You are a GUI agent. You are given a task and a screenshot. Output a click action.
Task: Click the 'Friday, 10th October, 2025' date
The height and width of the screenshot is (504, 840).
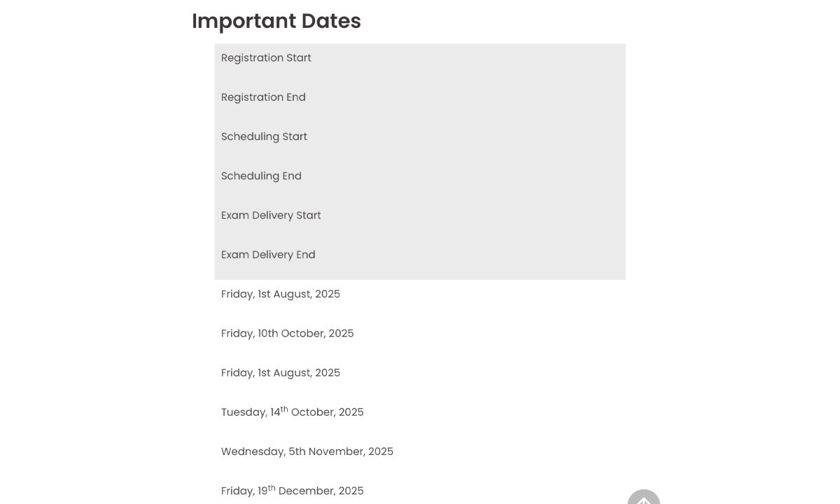pyautogui.click(x=287, y=333)
